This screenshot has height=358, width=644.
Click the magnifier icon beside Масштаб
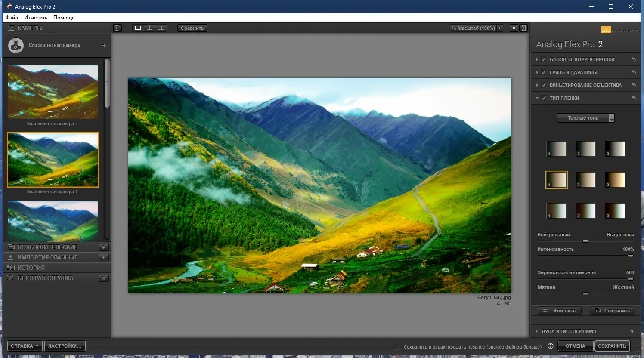tap(454, 28)
